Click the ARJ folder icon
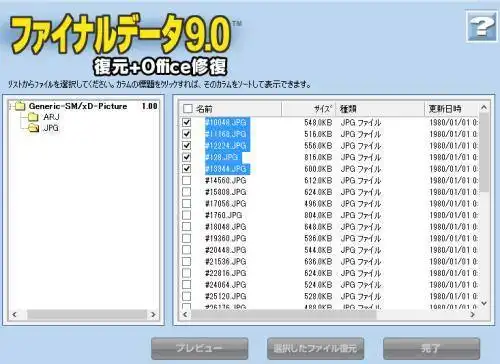This screenshot has width=500, height=364. coord(33,117)
